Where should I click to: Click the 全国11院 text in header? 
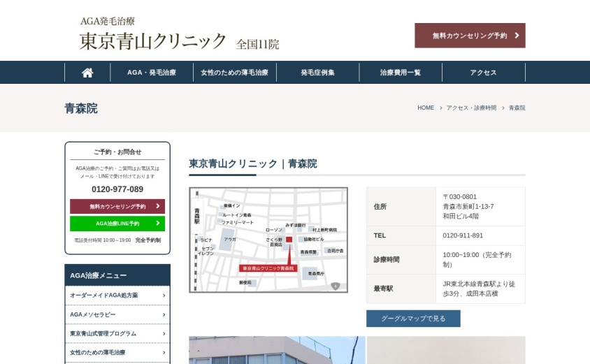[258, 45]
